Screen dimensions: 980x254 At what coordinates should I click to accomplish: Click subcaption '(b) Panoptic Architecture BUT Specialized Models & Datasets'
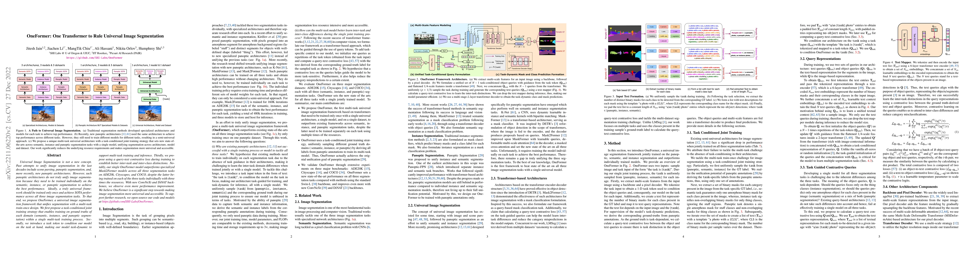pyautogui.click(x=101, y=125)
